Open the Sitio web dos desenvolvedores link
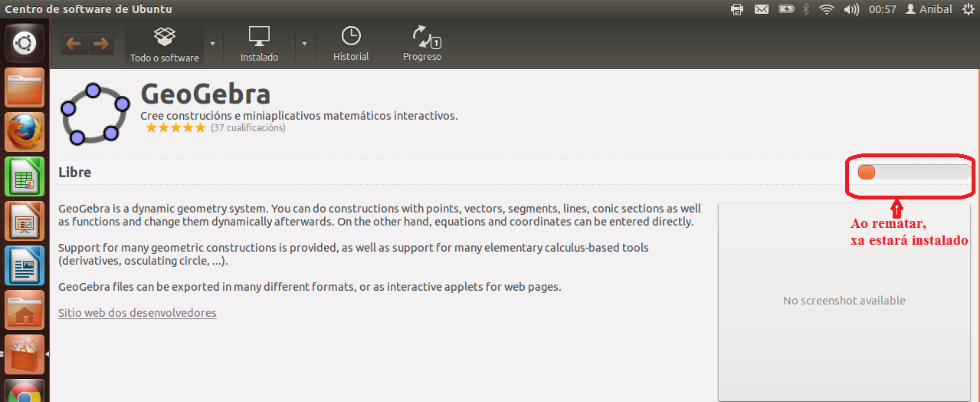 [137, 313]
